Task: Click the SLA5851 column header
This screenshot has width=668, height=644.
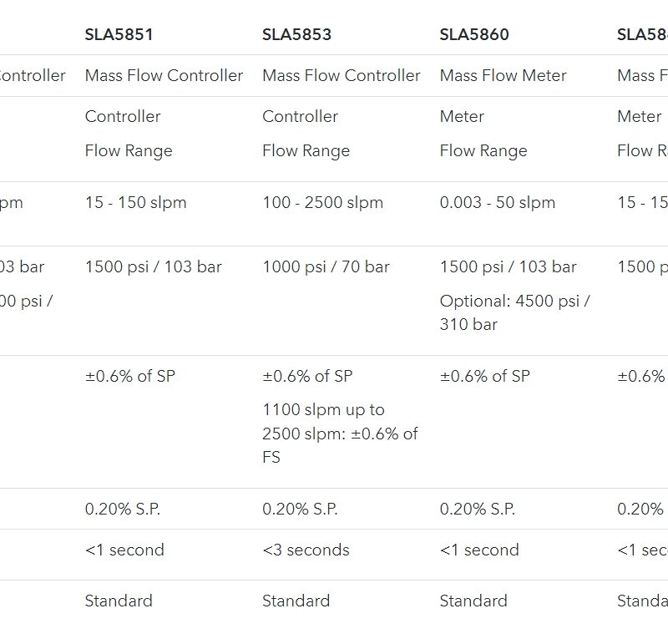Action: tap(119, 35)
